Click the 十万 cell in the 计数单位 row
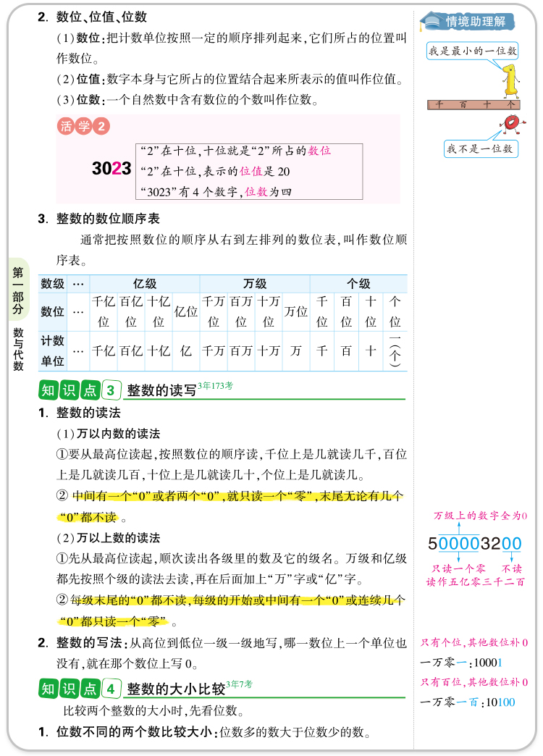543x756 pixels. click(269, 351)
